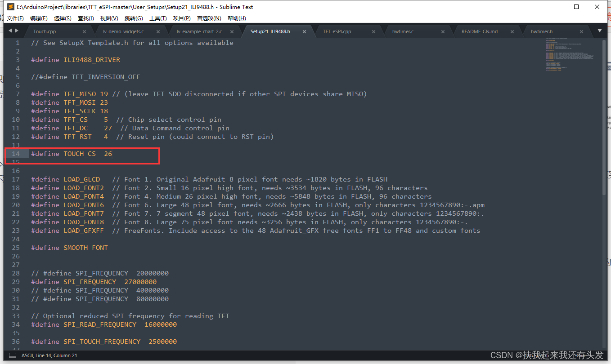611x364 pixels.
Task: Click line number 25 in the gutter
Action: click(16, 248)
